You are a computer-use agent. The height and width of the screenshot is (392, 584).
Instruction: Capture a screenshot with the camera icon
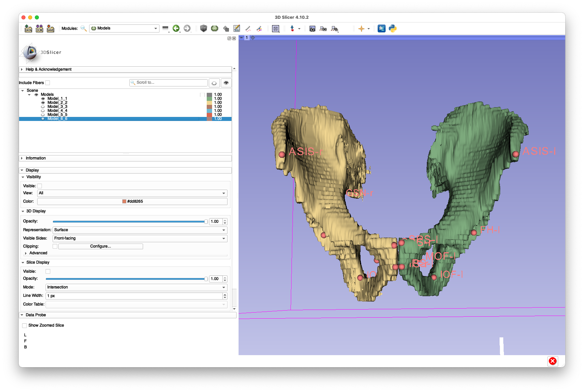pos(312,28)
